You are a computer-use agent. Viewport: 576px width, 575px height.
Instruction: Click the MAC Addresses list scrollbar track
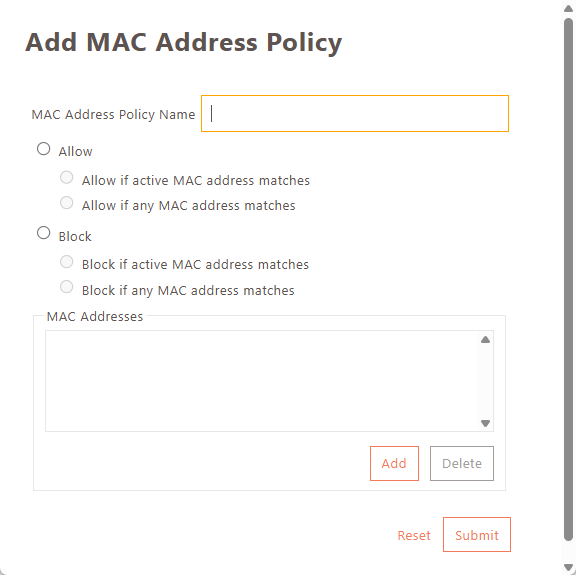point(485,381)
